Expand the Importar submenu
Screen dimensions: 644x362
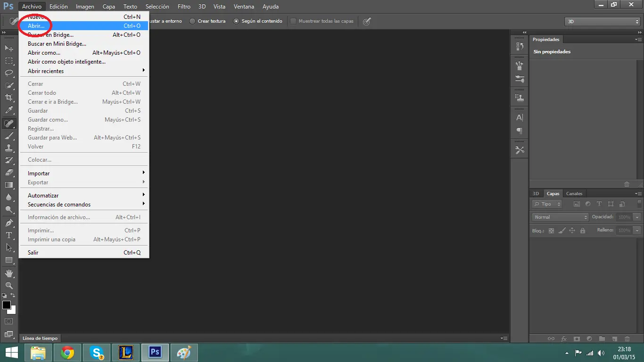click(84, 173)
